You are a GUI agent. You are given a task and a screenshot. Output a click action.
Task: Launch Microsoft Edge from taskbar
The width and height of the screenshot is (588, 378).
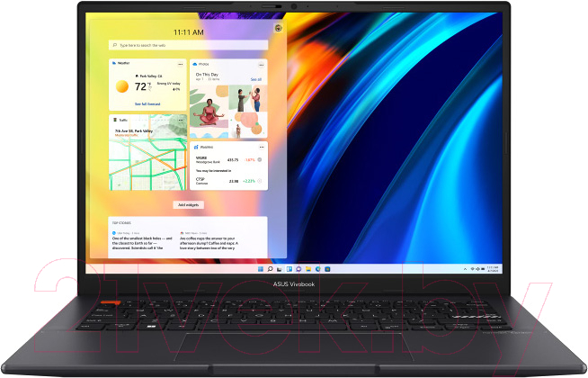tap(317, 269)
